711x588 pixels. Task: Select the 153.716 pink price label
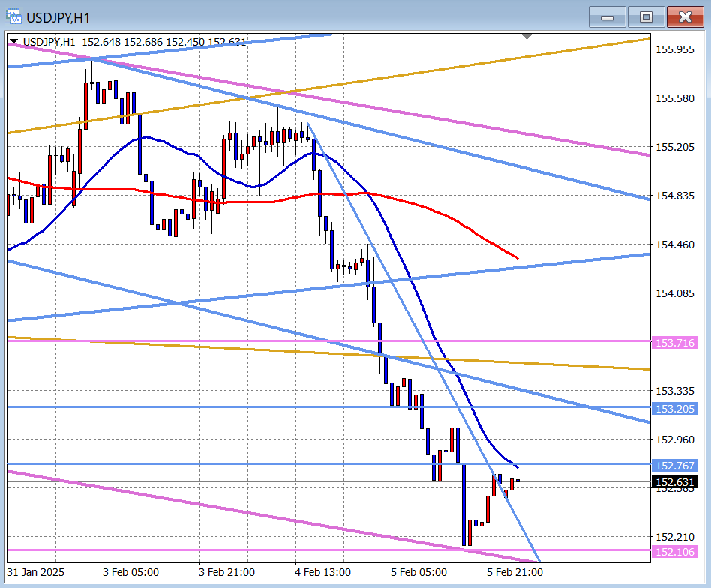[675, 342]
